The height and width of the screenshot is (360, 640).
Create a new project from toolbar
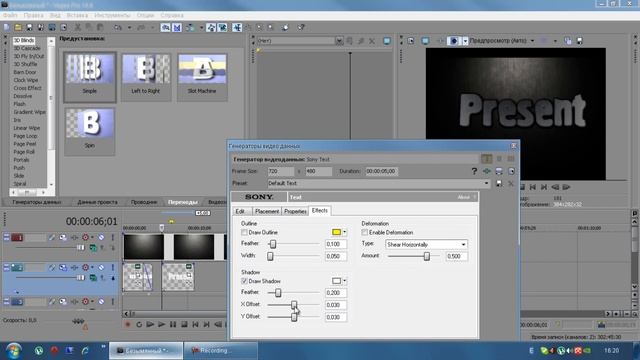7,27
